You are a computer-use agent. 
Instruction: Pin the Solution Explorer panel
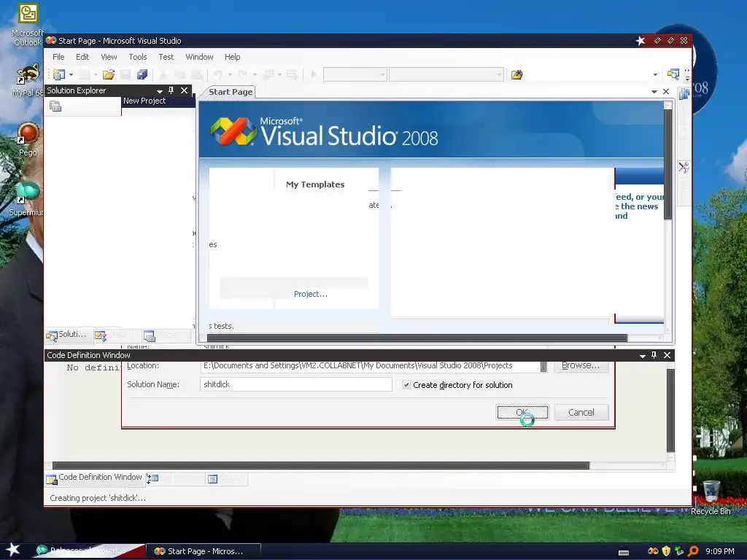[171, 90]
